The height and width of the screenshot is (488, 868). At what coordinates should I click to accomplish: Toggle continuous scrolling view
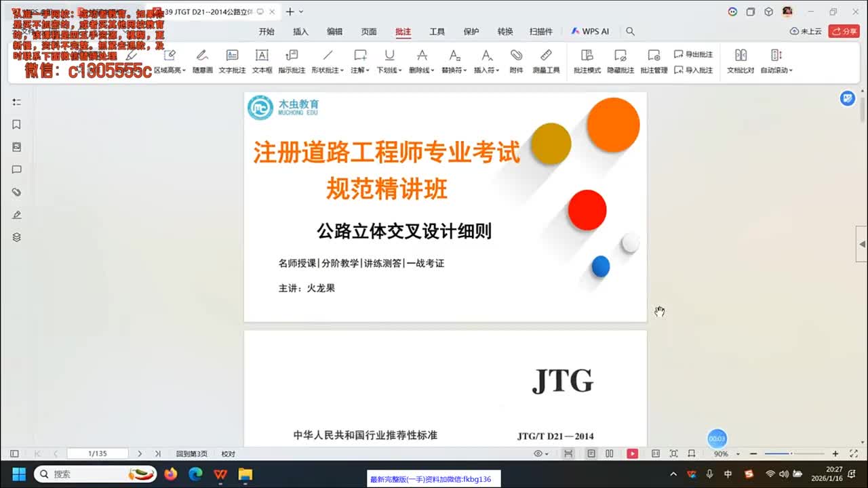click(569, 453)
